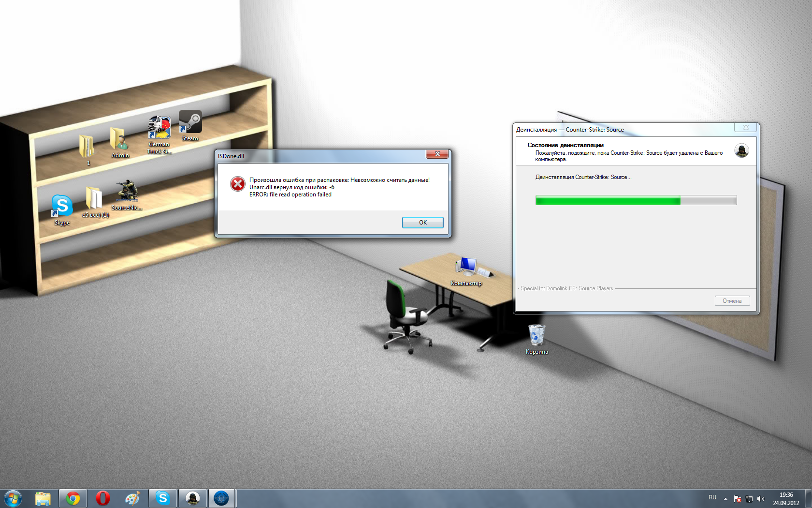Close the Counter-Strike: Source uninstall window
Image resolution: width=812 pixels, height=508 pixels.
[x=746, y=127]
